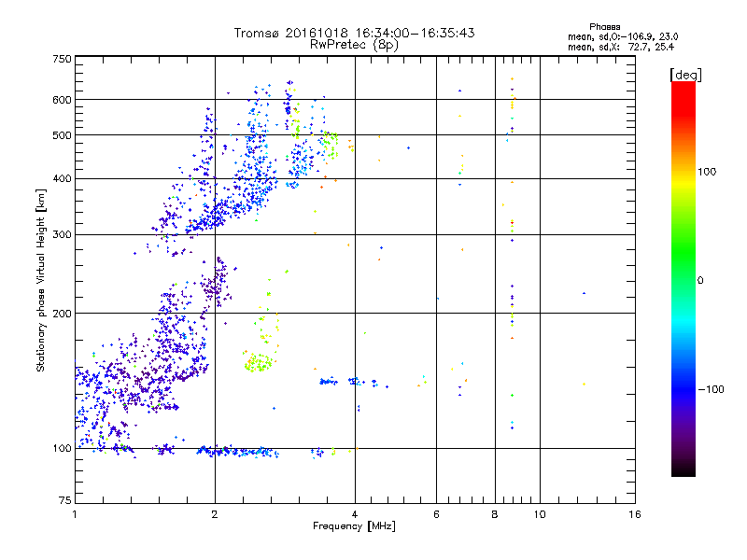
Task: Click the colorbar tick label '0'
Action: (x=700, y=281)
